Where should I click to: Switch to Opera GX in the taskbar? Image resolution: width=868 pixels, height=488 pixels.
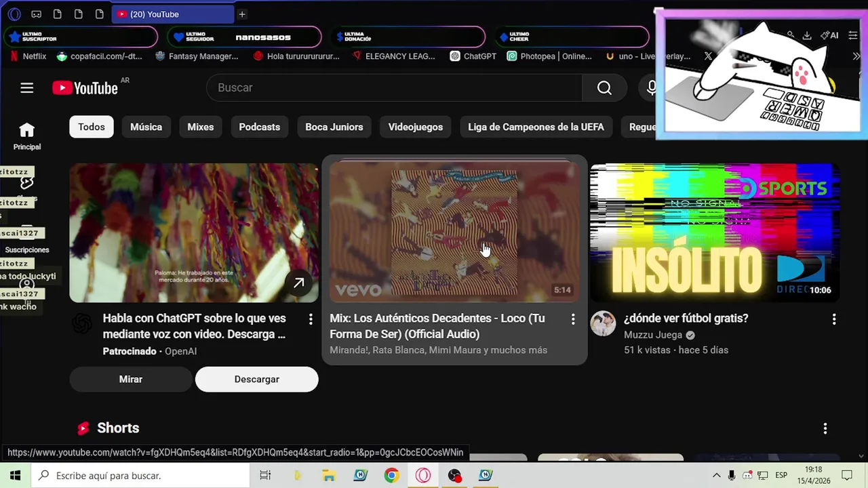(x=423, y=475)
